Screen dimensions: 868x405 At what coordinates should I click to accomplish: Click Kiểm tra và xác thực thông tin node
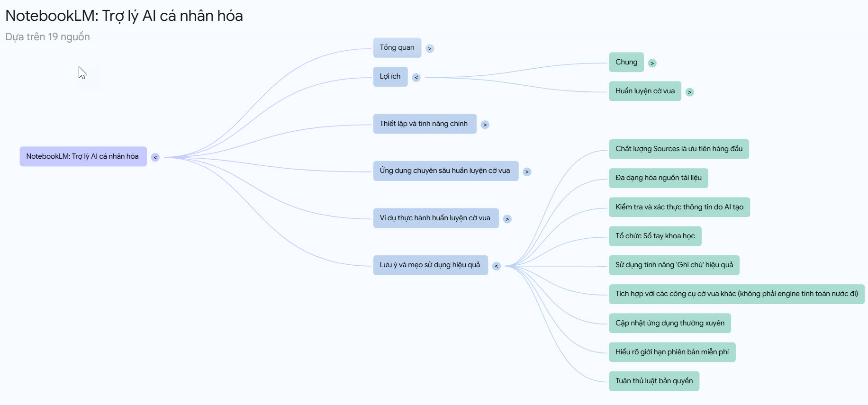point(679,207)
